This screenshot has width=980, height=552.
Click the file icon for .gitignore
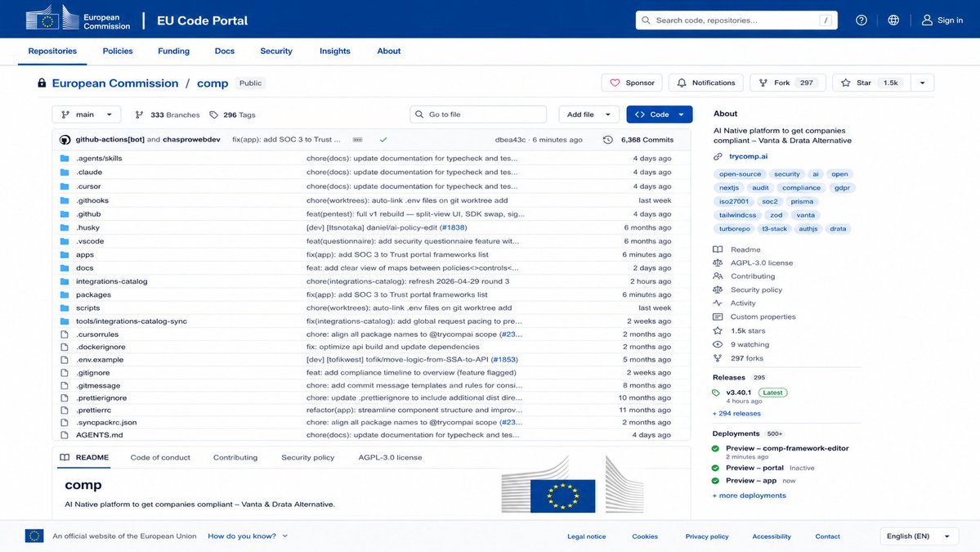[65, 373]
